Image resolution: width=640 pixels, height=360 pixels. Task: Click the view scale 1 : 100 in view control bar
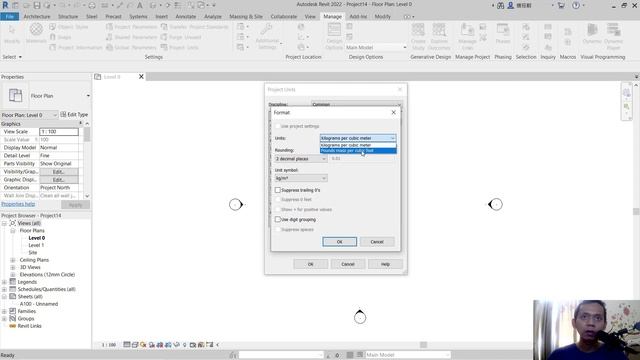point(109,345)
